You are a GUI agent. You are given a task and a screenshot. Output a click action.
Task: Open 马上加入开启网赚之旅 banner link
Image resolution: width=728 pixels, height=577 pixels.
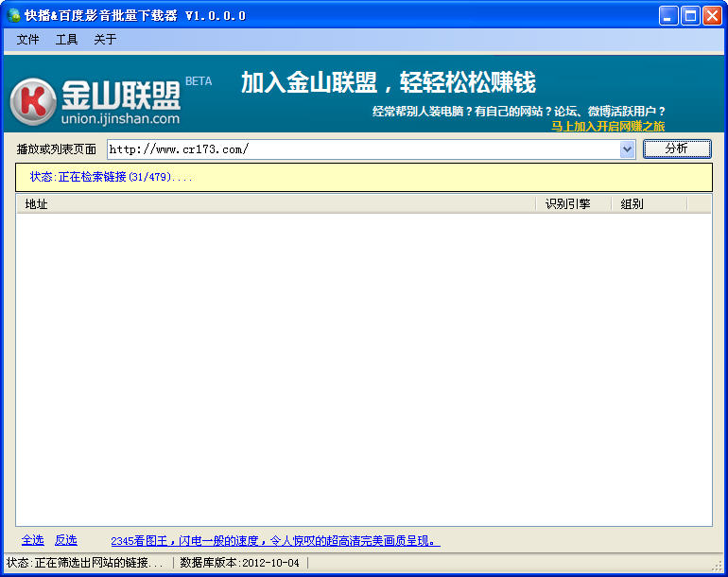point(608,126)
